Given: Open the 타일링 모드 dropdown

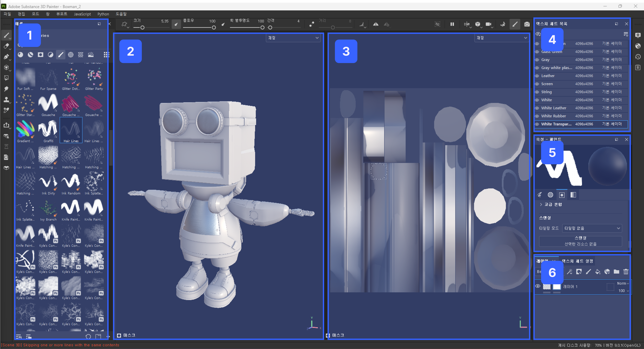Looking at the screenshot, I should click(592, 228).
